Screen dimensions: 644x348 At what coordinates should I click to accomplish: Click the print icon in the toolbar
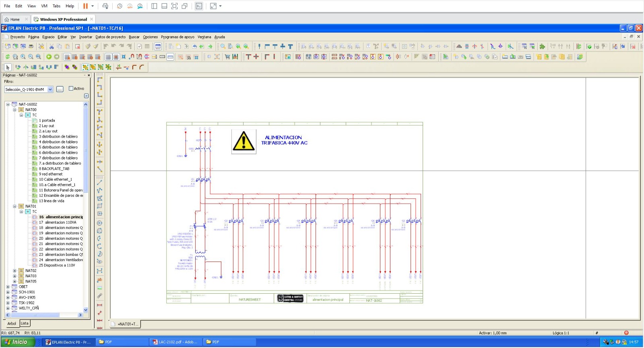pyautogui.click(x=31, y=47)
